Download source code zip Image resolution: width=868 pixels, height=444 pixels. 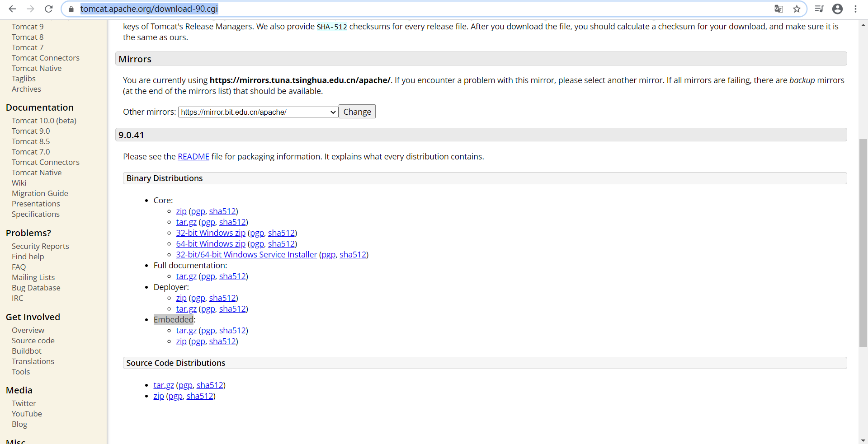point(159,396)
